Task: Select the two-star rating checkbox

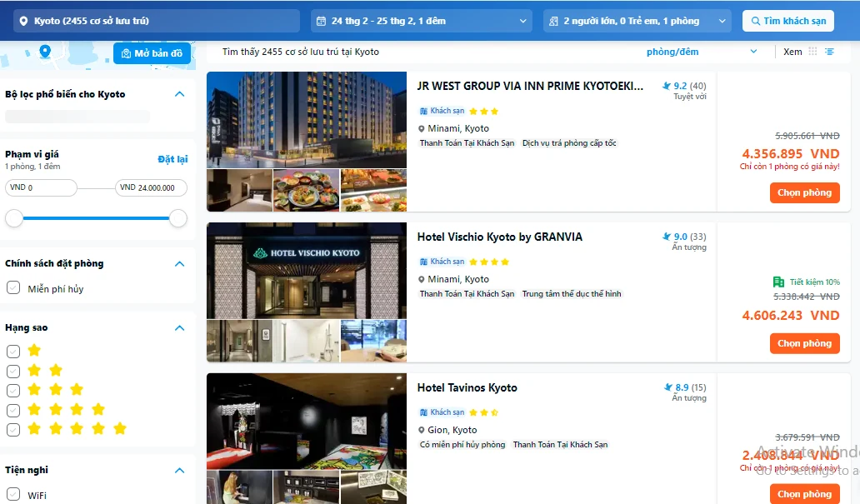Action: click(x=13, y=371)
